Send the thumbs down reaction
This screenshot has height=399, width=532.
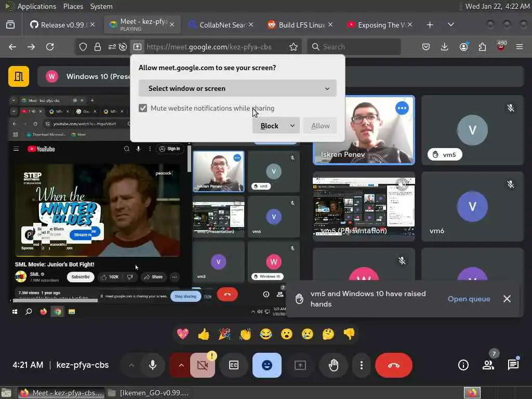pos(349,334)
